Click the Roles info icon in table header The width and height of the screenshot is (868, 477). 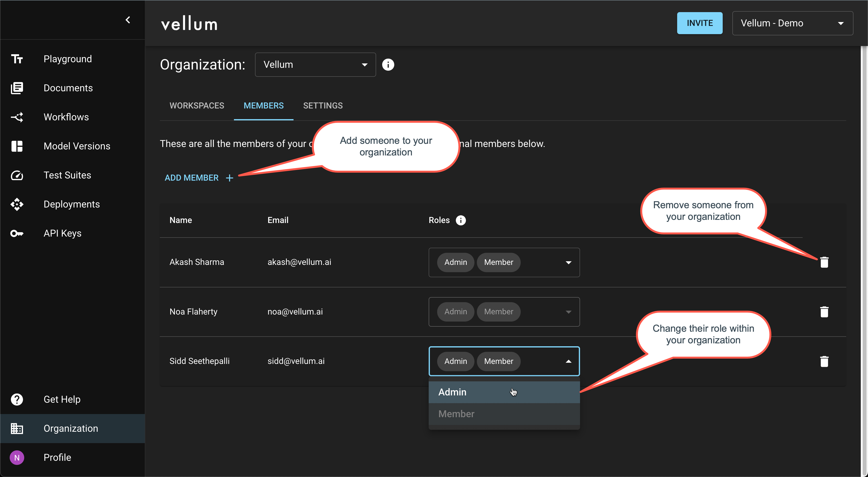pyautogui.click(x=461, y=220)
